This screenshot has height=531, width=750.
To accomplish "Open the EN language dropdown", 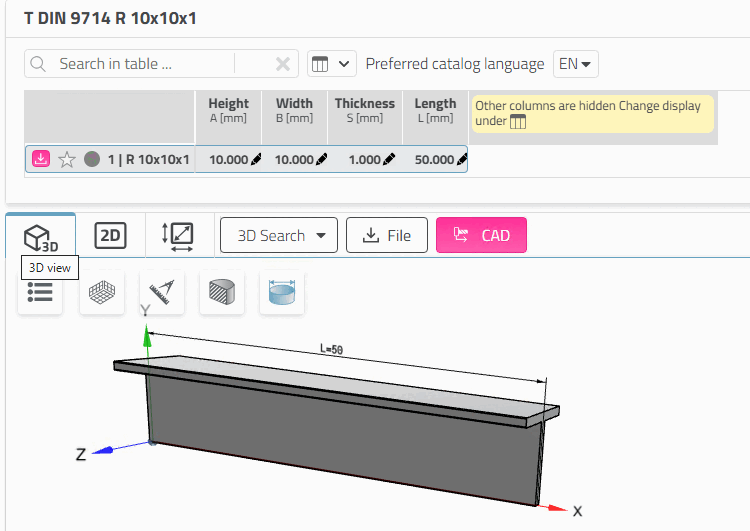I will click(x=575, y=64).
